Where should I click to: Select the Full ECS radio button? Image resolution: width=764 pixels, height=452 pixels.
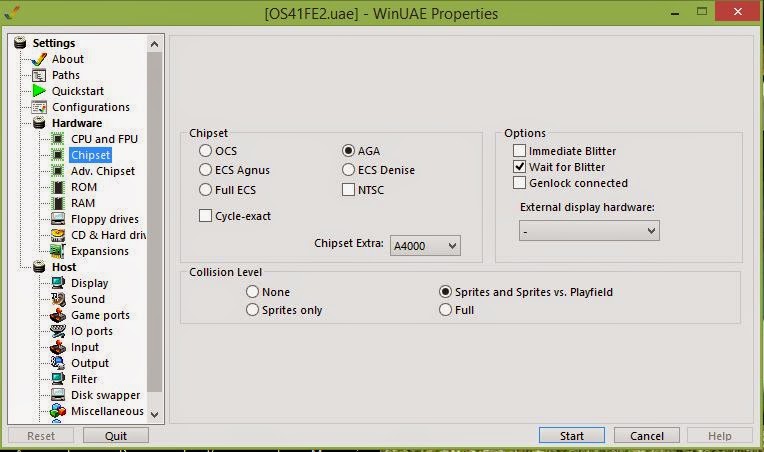205,189
